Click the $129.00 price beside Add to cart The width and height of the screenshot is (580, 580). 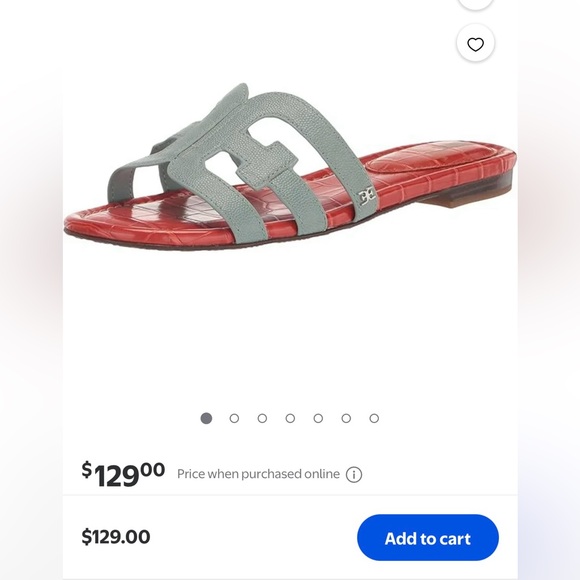[x=116, y=537]
